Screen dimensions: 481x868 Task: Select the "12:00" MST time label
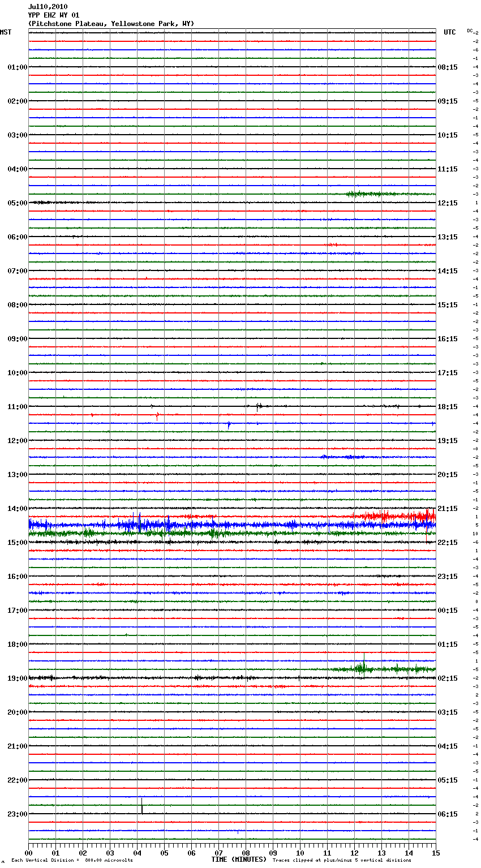tap(17, 441)
